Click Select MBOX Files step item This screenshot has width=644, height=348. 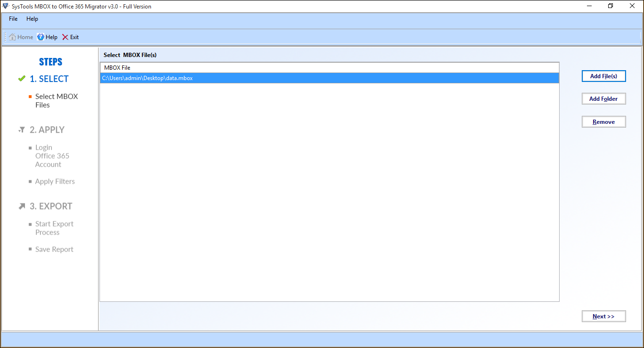coord(57,101)
